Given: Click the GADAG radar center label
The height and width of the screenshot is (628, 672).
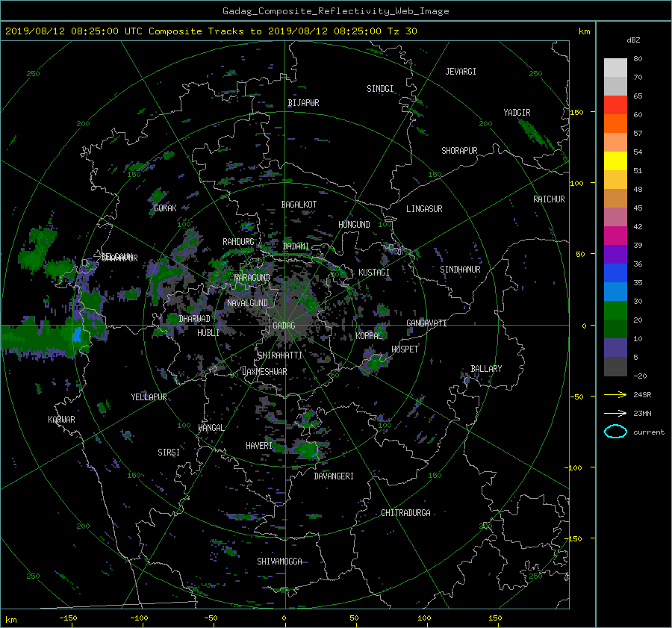Looking at the screenshot, I should (284, 326).
